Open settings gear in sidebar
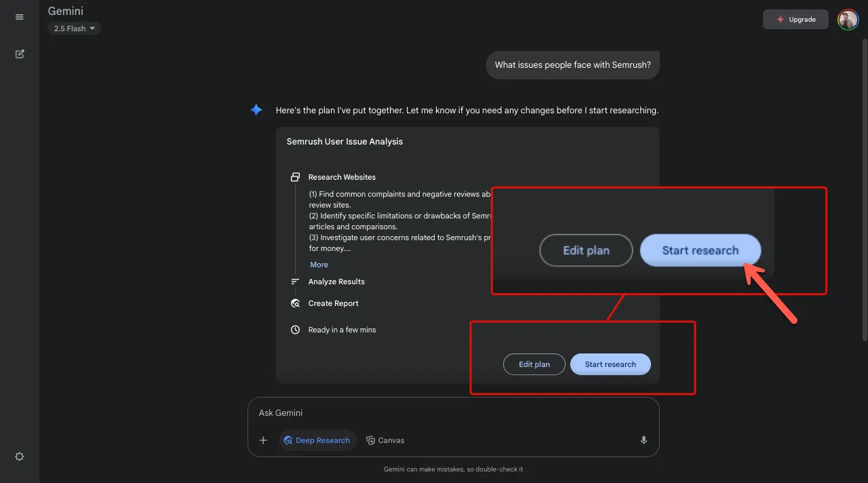Screen dimensions: 868x483 (20, 457)
